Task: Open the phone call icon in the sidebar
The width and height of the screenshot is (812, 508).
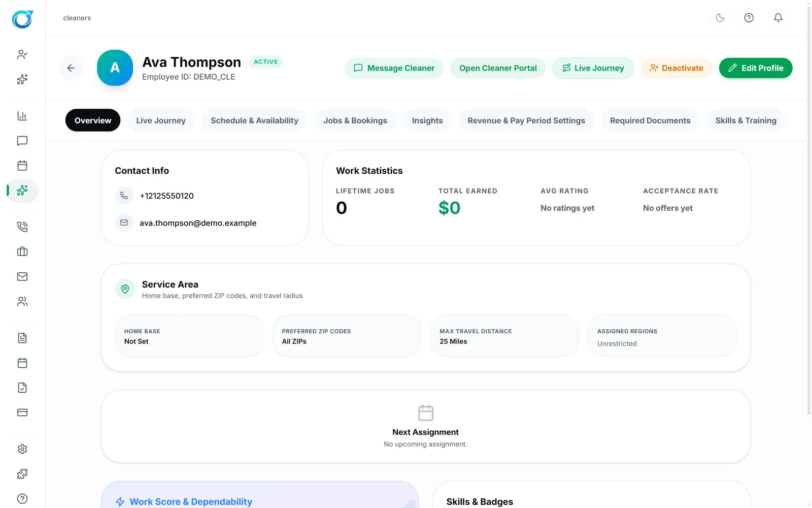Action: [x=22, y=227]
